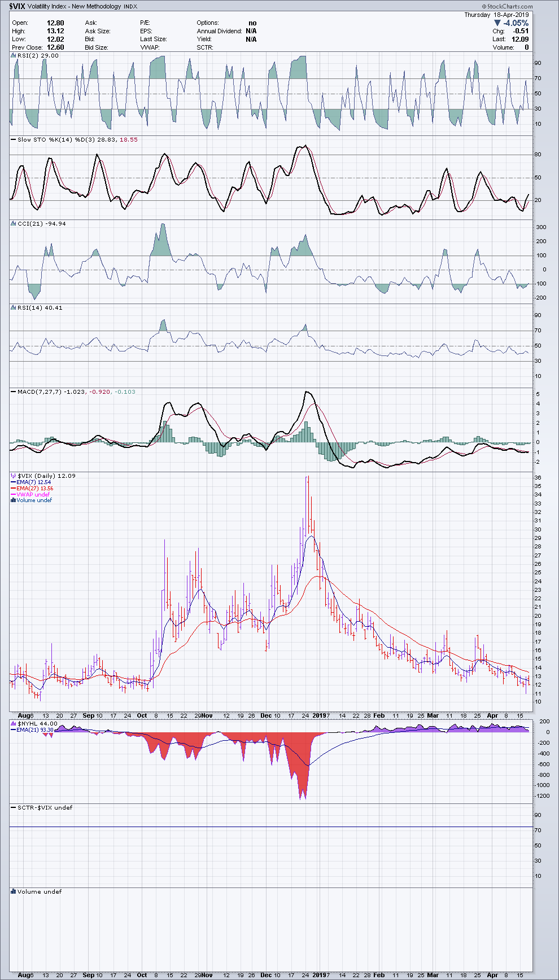Click the CCI(21) legend icon

14,223
